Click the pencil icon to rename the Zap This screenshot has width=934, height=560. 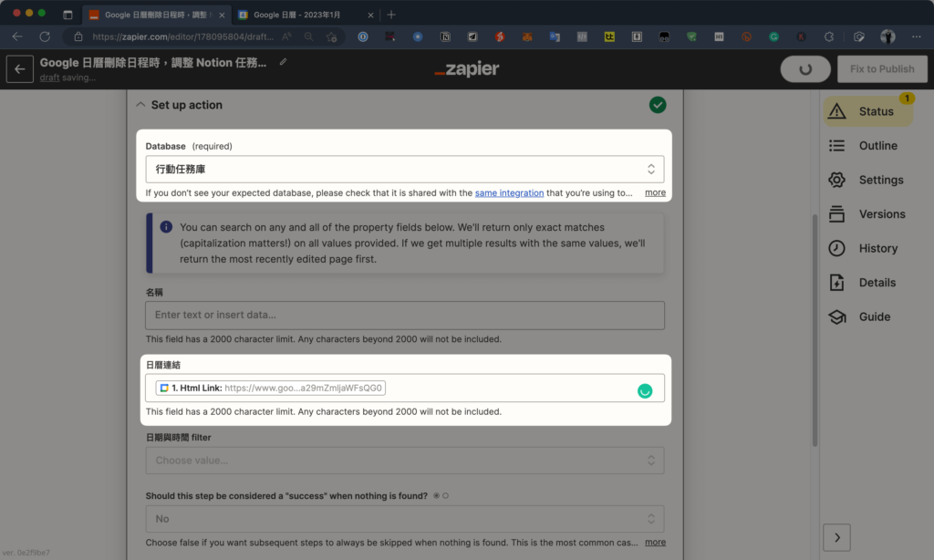click(x=283, y=62)
